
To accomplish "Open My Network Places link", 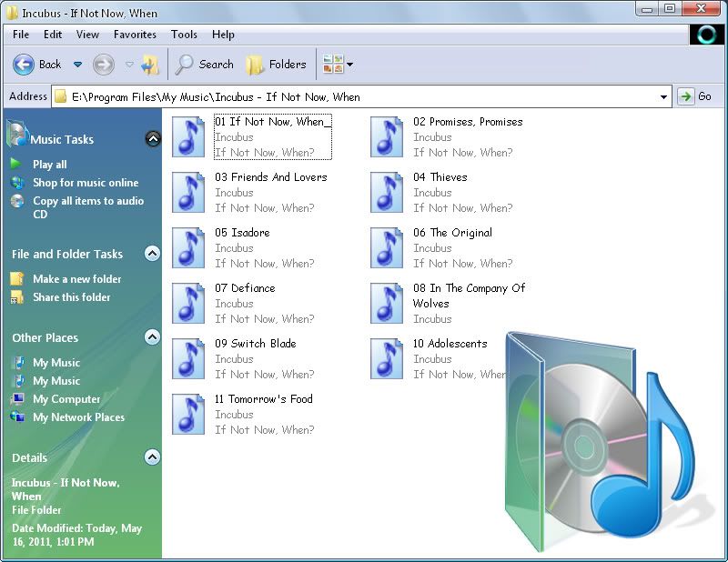I will tap(78, 417).
